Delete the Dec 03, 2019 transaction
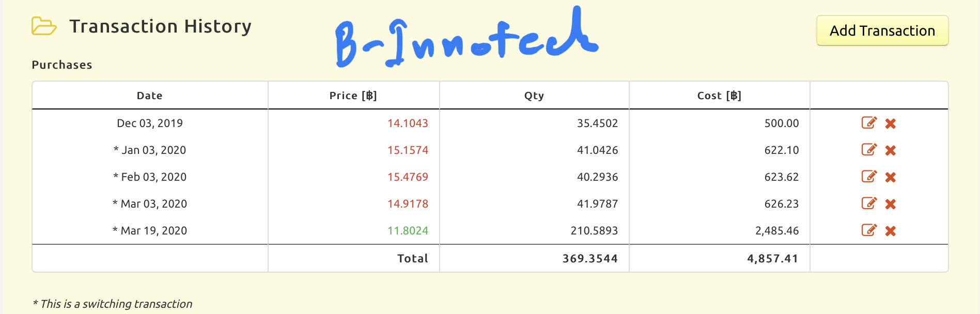This screenshot has height=314, width=980. (x=890, y=123)
